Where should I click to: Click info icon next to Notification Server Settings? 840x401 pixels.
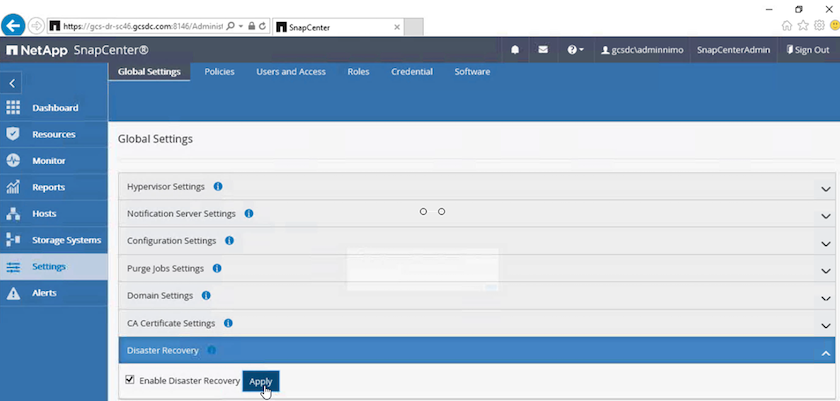tap(249, 213)
